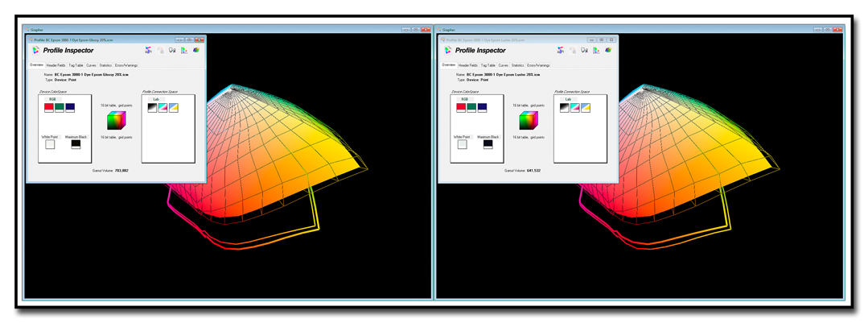868x323 pixels.
Task: Click green RGB swatch in Luster profile window
Action: click(471, 108)
